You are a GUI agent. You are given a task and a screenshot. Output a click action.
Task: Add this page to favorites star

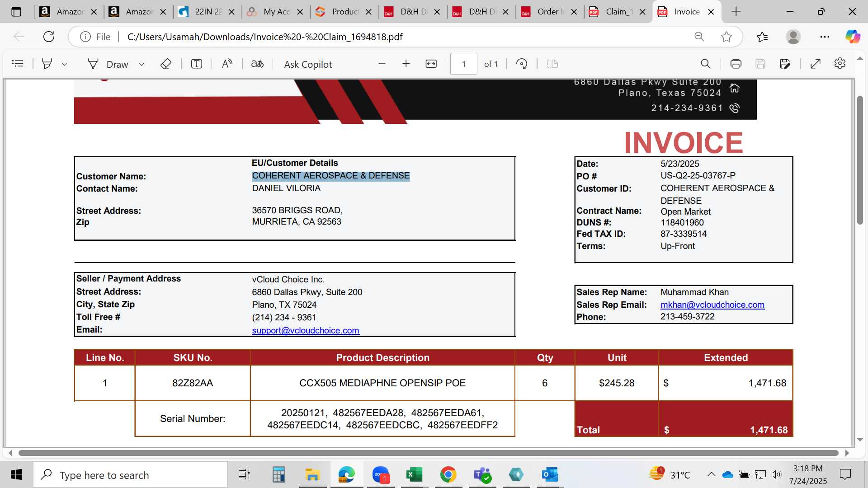pyautogui.click(x=726, y=37)
